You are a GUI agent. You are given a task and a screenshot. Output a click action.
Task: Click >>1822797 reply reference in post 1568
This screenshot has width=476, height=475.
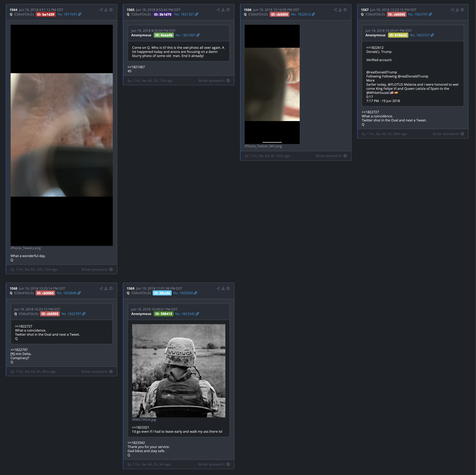19,350
